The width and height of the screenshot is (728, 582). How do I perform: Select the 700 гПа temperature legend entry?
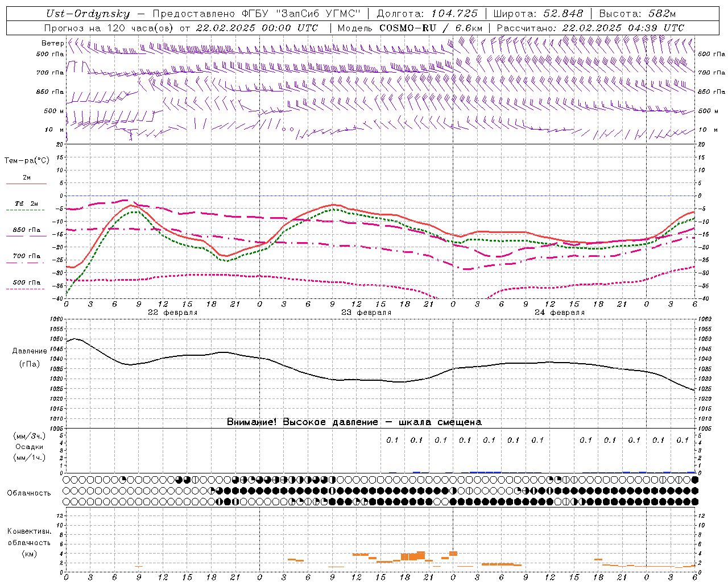click(x=27, y=256)
